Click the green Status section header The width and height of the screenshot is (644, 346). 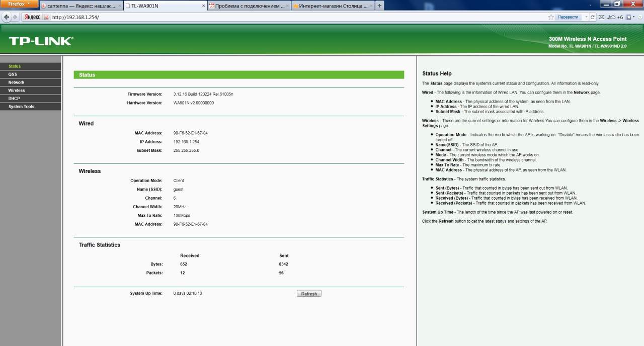click(x=239, y=75)
